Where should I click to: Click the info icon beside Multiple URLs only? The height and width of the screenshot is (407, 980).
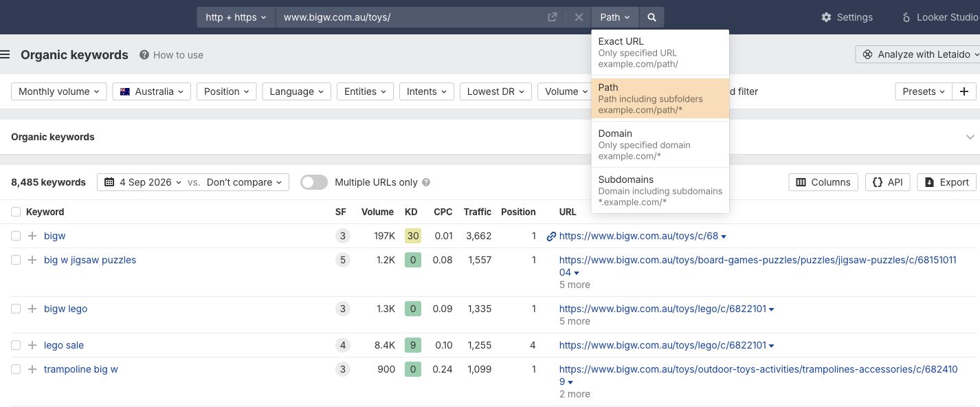pos(426,182)
